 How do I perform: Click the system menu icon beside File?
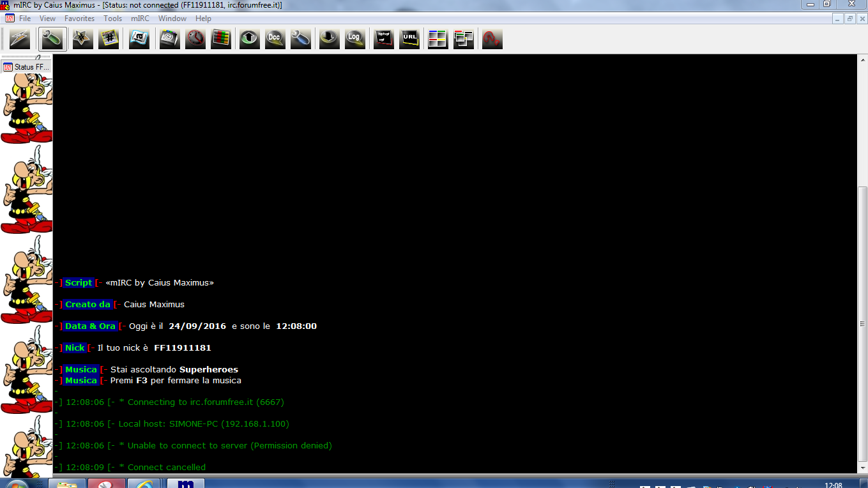point(10,19)
